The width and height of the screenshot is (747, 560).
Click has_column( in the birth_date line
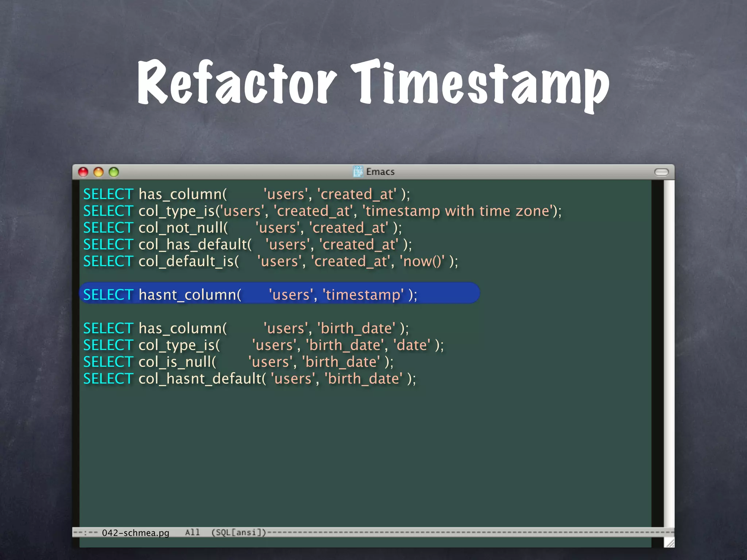[x=183, y=328]
